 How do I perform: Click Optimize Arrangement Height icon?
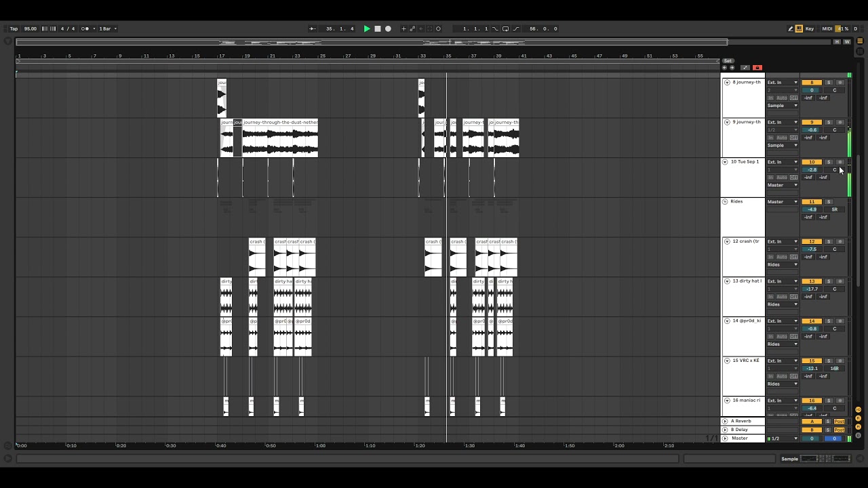(745, 68)
